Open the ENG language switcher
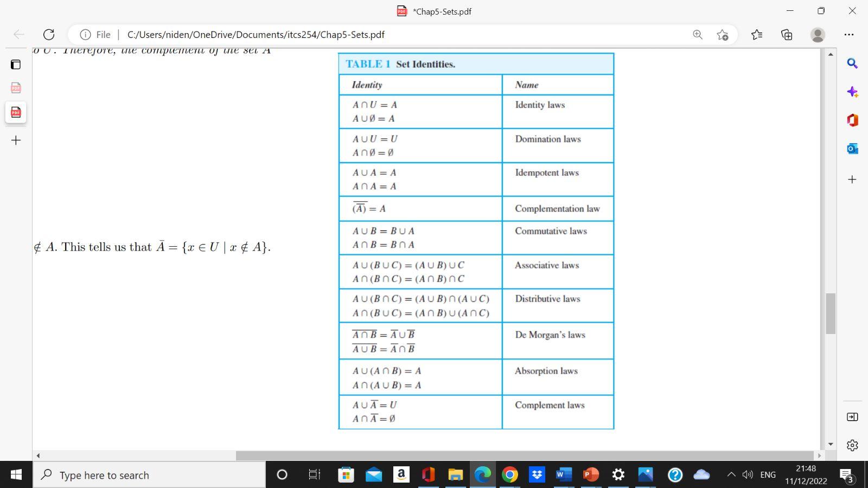Screen dimensions: 868x488 coord(768,474)
